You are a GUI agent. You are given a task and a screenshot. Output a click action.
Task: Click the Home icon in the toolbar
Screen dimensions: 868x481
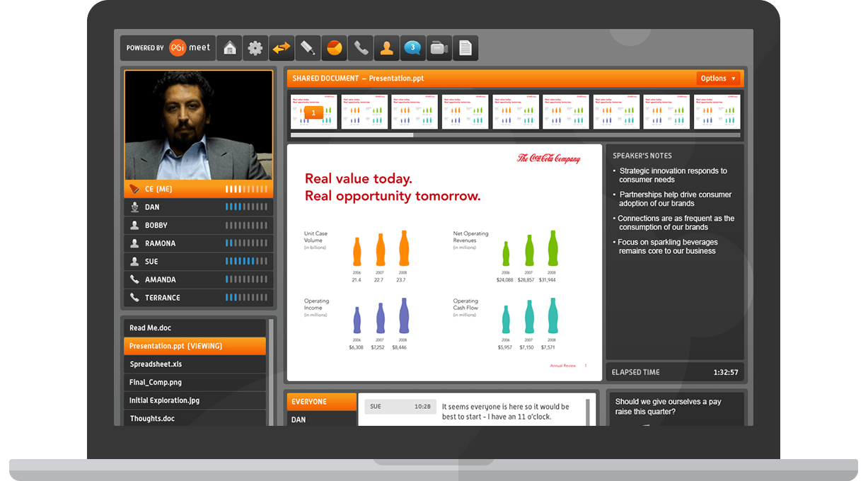click(229, 48)
